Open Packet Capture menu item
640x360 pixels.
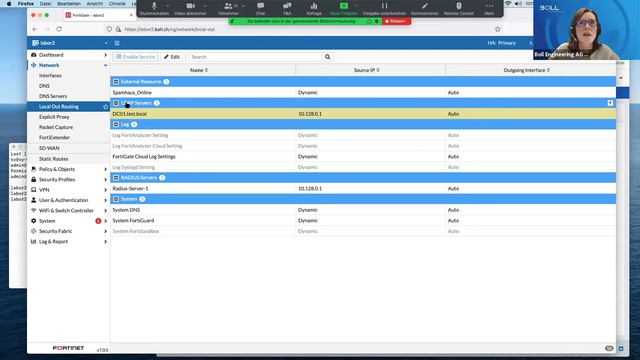(56, 127)
